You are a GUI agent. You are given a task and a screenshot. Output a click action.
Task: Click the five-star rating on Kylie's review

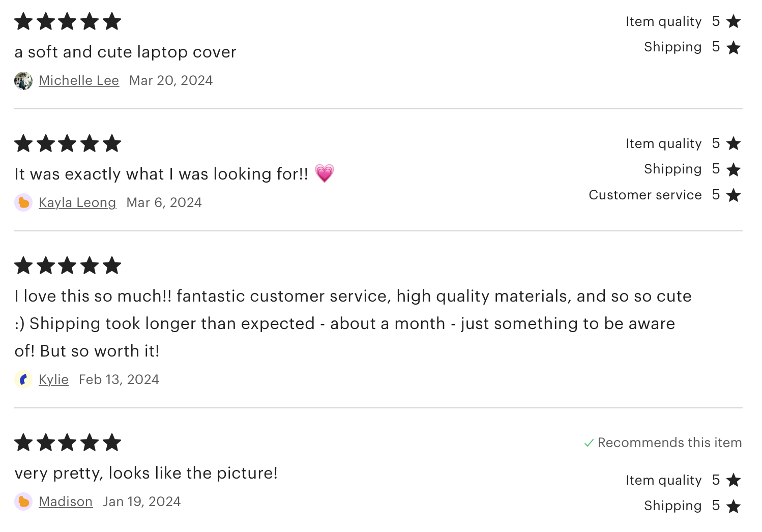point(68,265)
